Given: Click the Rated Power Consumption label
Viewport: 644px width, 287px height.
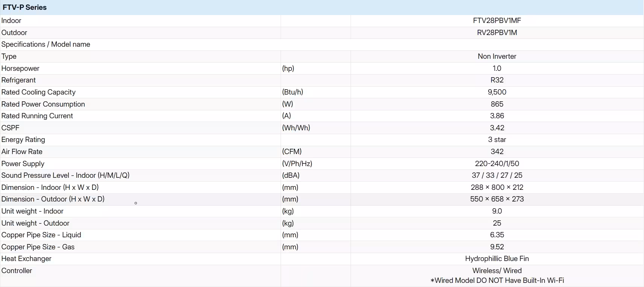Looking at the screenshot, I should [x=43, y=104].
